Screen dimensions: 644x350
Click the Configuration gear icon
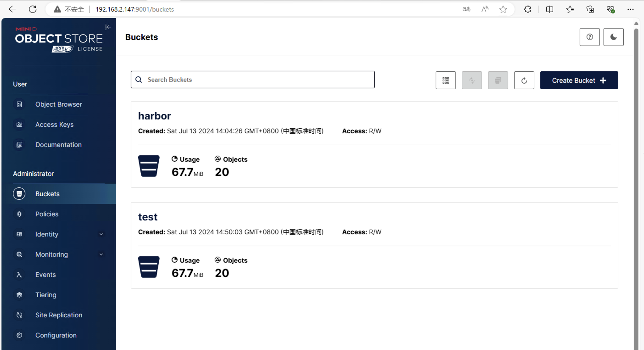coord(19,335)
